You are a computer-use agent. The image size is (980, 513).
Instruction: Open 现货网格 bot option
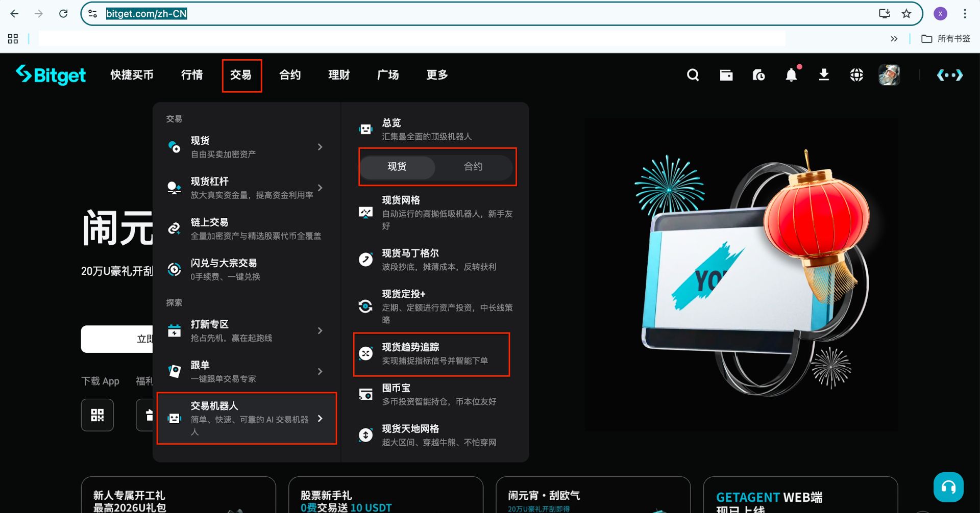[x=435, y=213]
